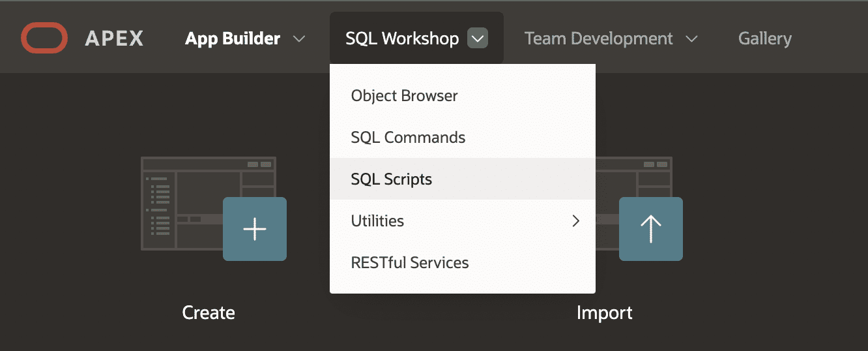The width and height of the screenshot is (868, 351).
Task: Click the SQL Workshop tab label
Action: pyautogui.click(x=402, y=38)
